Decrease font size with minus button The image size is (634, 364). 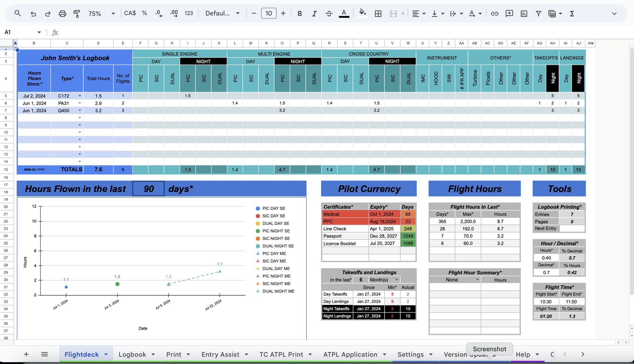tap(254, 13)
